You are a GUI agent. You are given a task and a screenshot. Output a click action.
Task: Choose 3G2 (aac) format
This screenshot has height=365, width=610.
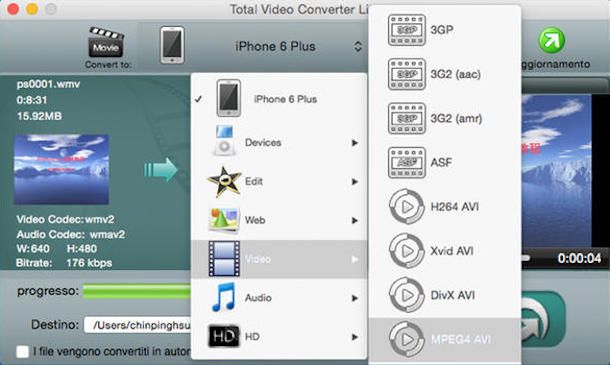(445, 74)
